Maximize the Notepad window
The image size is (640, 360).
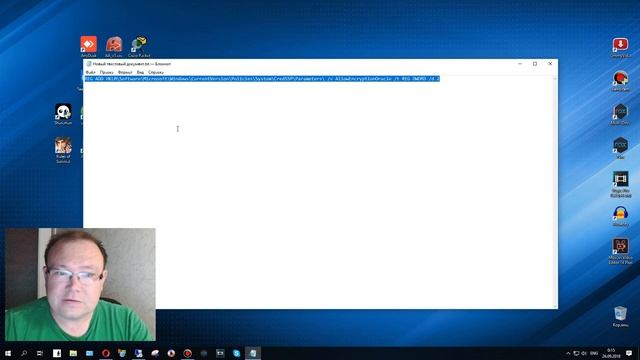535,64
